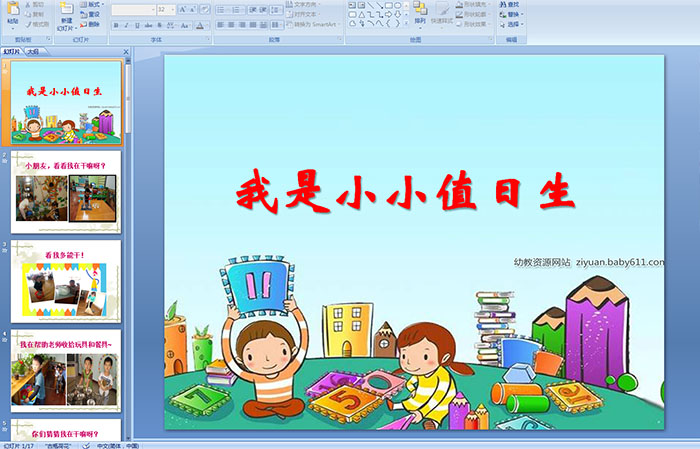Image resolution: width=700 pixels, height=449 pixels.
Task: Toggle italic text formatting
Action: 125,24
